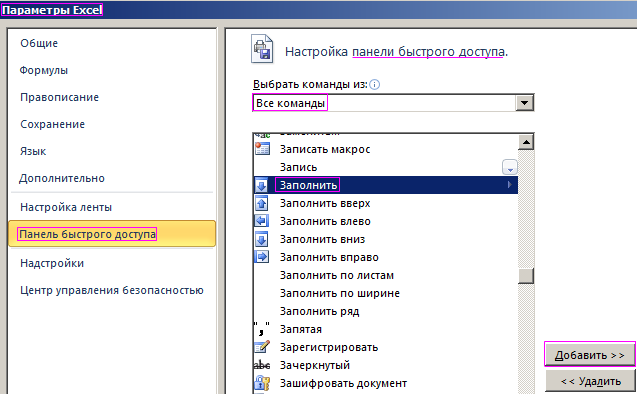Select Заполнить вправо command

click(x=386, y=257)
